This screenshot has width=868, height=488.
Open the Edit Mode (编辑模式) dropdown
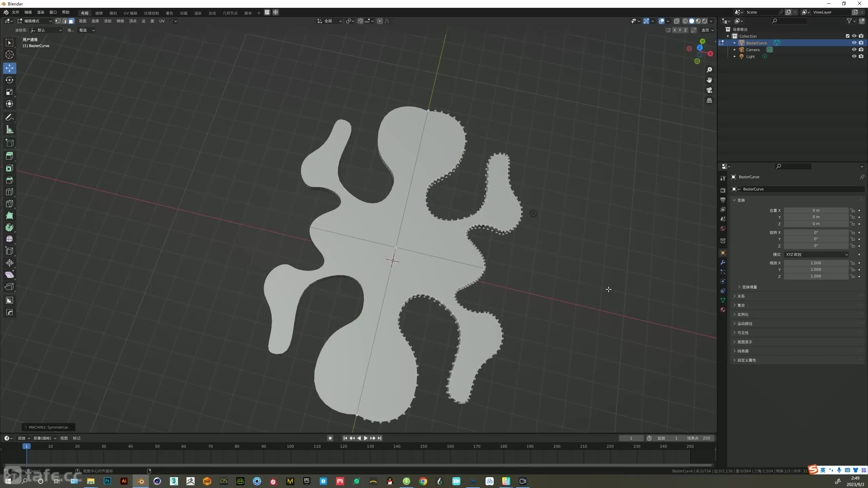tap(35, 21)
